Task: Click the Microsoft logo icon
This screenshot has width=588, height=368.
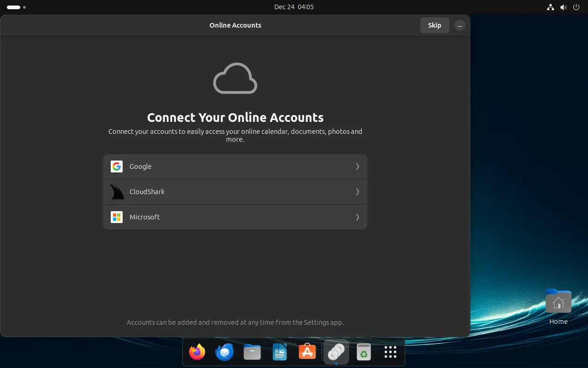Action: tap(117, 217)
